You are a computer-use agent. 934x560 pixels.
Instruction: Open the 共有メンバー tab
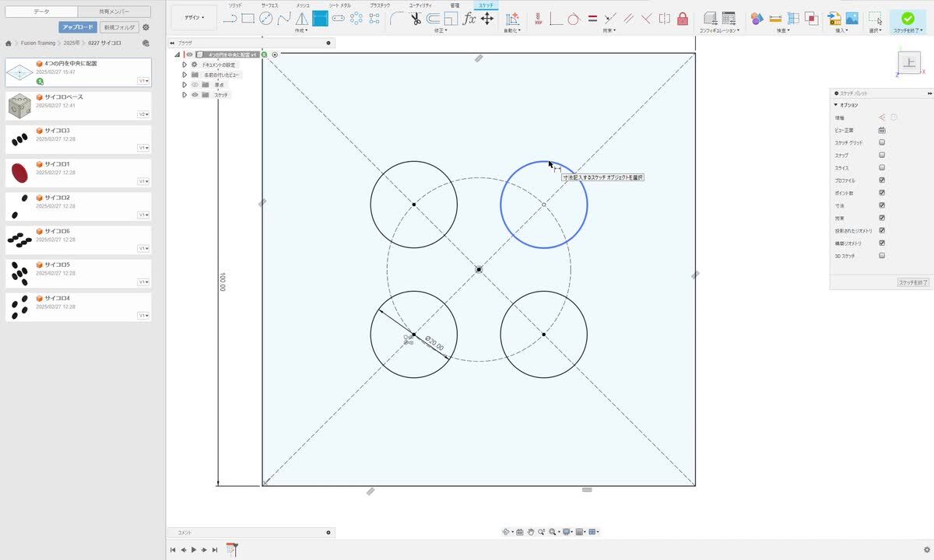click(x=114, y=12)
